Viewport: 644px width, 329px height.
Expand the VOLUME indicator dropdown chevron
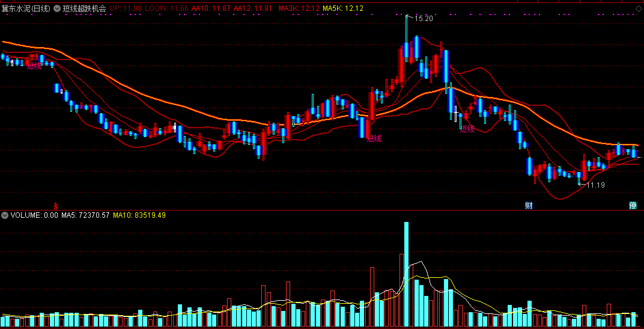tap(5, 215)
